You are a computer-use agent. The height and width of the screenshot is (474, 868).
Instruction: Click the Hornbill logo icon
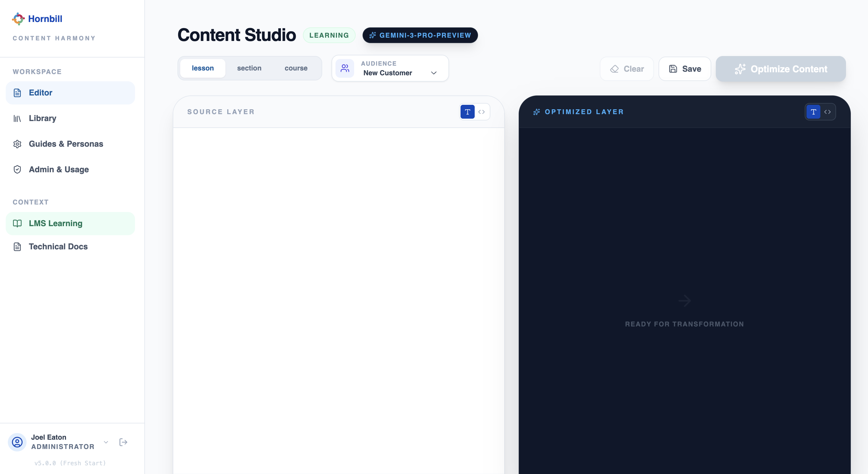[18, 18]
